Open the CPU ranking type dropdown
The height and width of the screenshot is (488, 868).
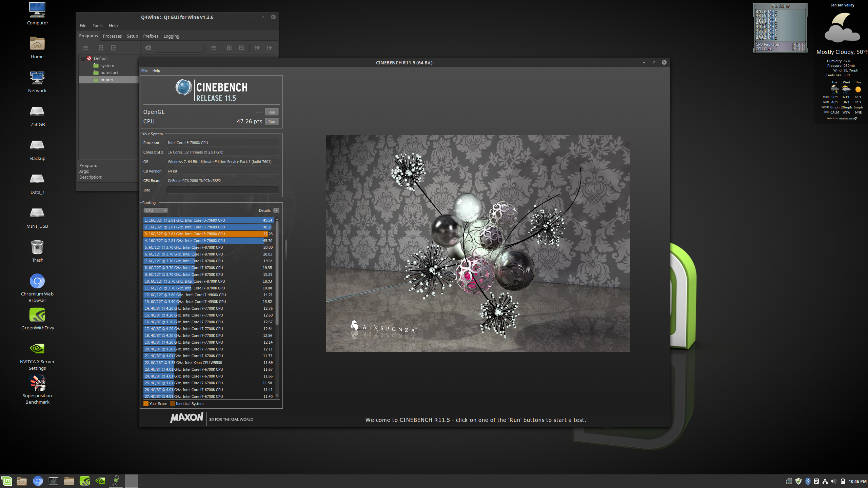tap(156, 210)
